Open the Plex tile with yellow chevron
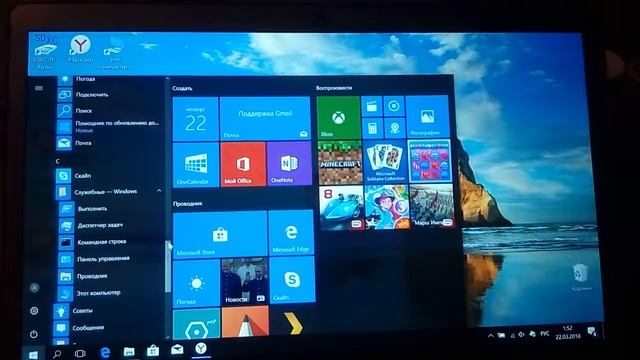Image resolution: width=640 pixels, height=360 pixels. 293,322
